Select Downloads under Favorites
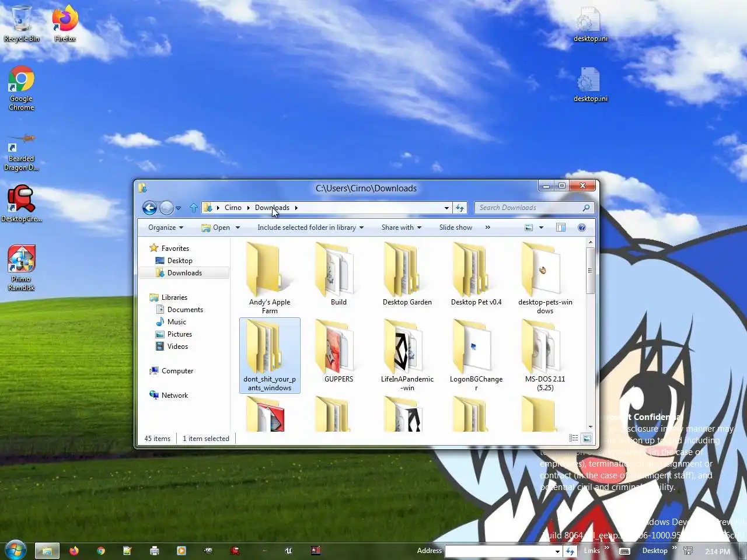The height and width of the screenshot is (560, 747). [184, 273]
